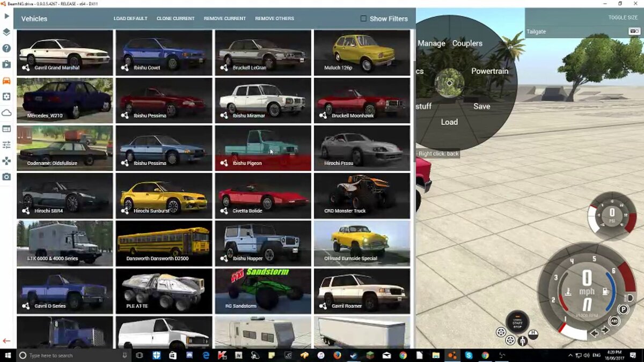Select the Gavril D-Series vehicle thumbnail
Screen dimensions: 644x362
[x=65, y=291]
